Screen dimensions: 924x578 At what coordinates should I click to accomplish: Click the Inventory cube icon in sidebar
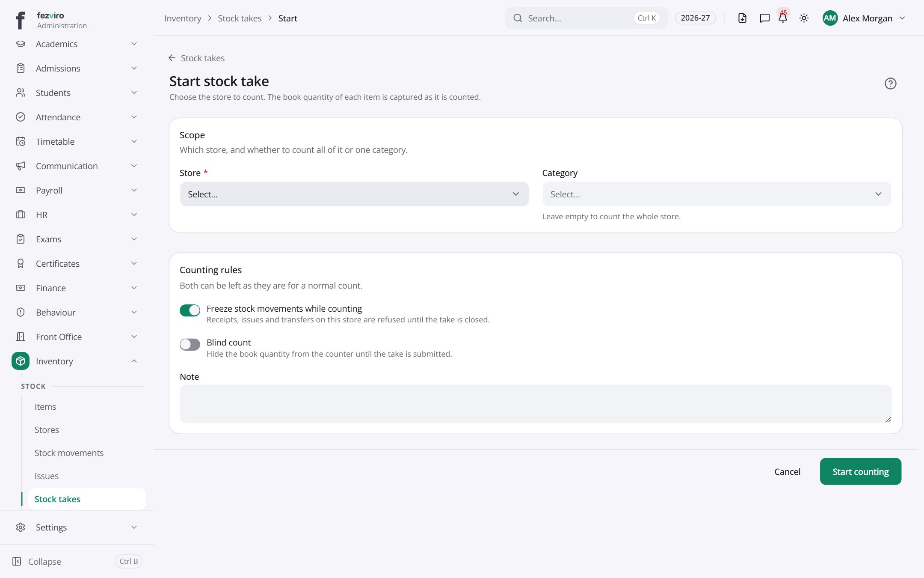(21, 361)
